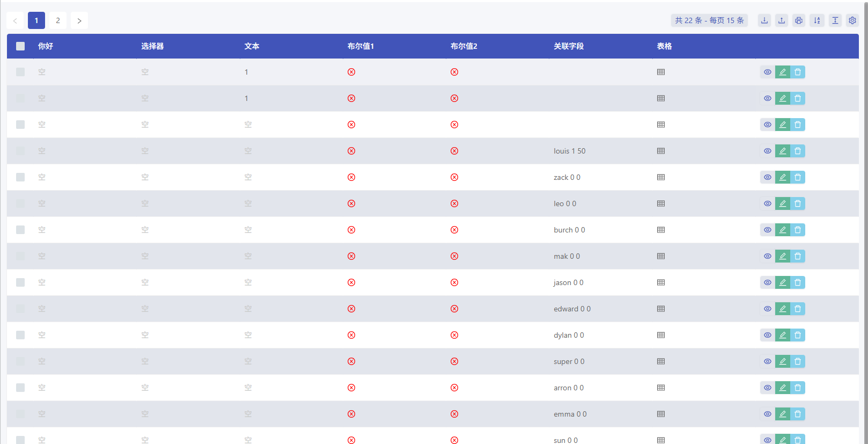
Task: Go to previous page arrow
Action: pos(15,20)
